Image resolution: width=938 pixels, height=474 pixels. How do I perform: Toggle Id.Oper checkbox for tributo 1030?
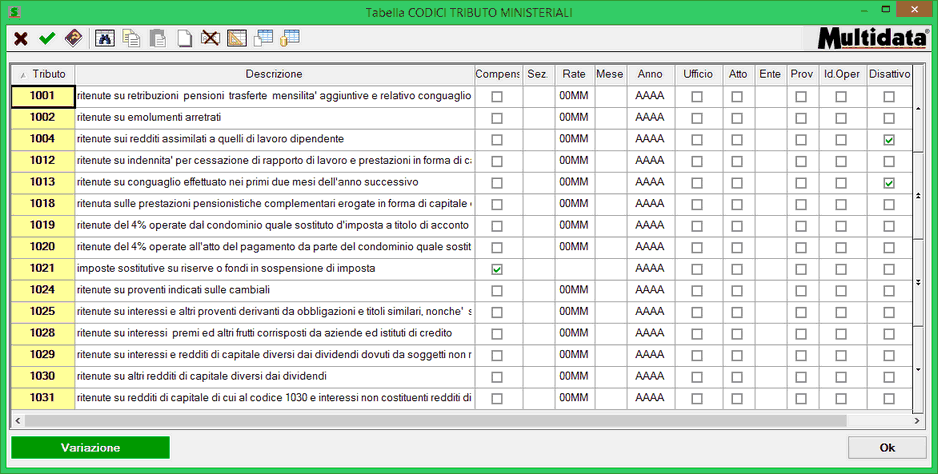tap(841, 377)
